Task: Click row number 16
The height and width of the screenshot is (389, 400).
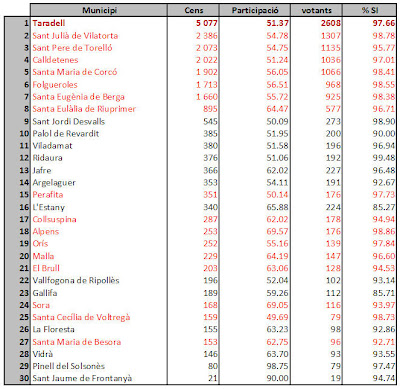Action: point(24,207)
